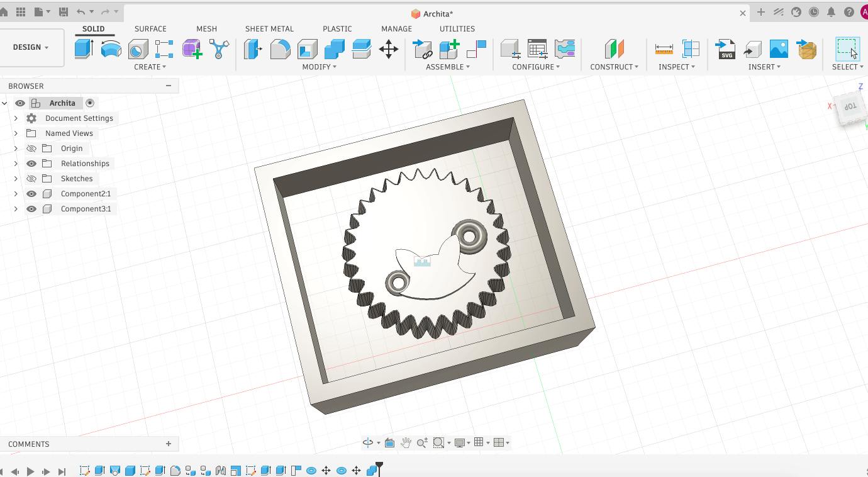Open the MODIFY dropdown menu
Viewport: 868px width, 477px height.
pyautogui.click(x=319, y=67)
